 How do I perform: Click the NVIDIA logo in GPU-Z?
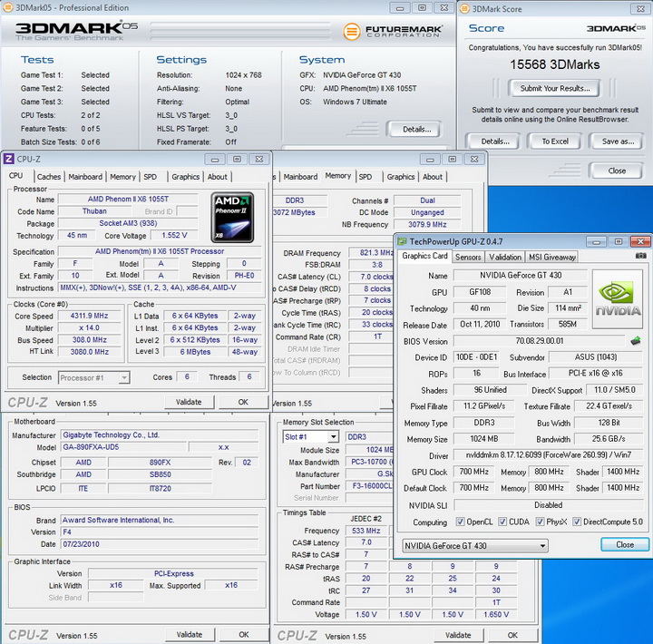click(x=618, y=299)
